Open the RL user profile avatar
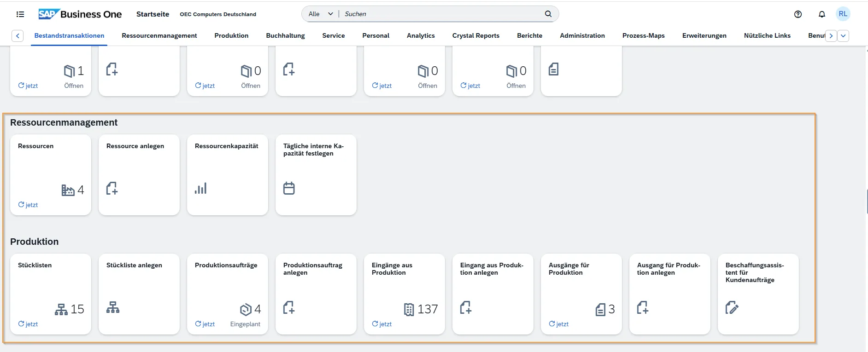Viewport: 868px width, 352px height. click(x=843, y=14)
